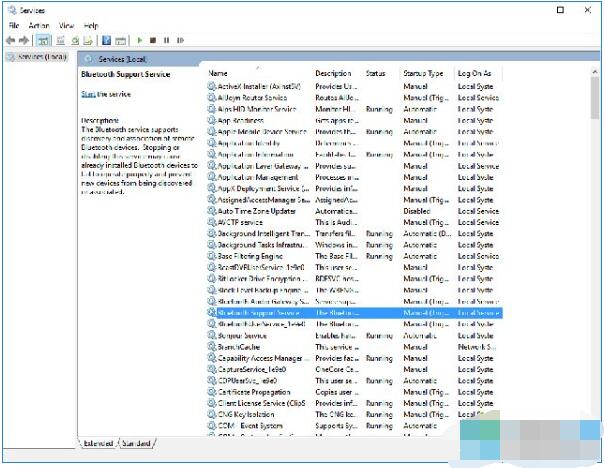Click the Export List toolbar icon
Image resolution: width=605 pixels, height=468 pixels.
tap(88, 40)
